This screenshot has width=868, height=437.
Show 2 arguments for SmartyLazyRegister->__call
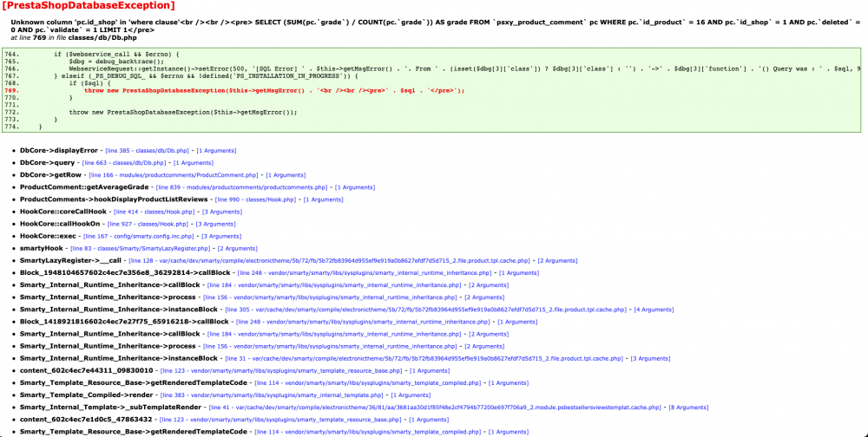pyautogui.click(x=558, y=260)
